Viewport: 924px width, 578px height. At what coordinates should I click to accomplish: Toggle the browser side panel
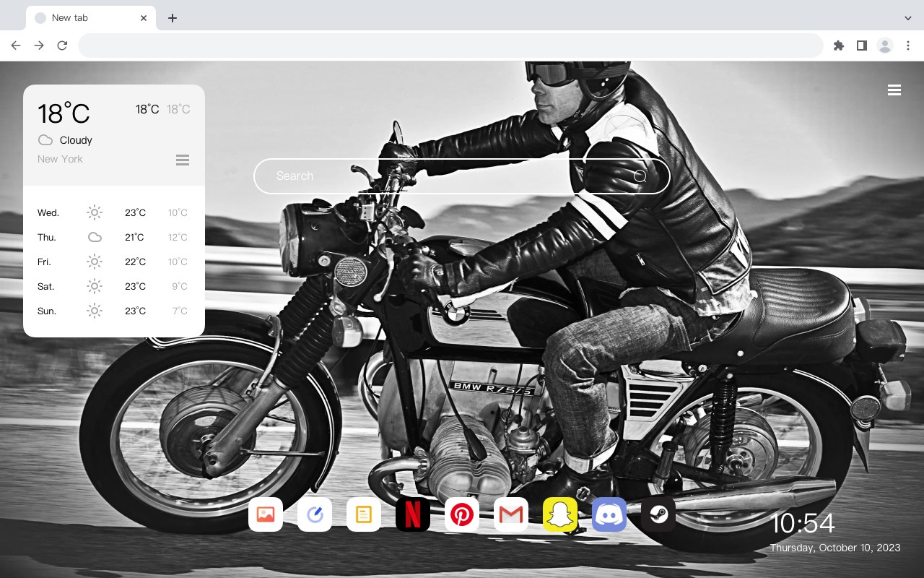point(861,46)
